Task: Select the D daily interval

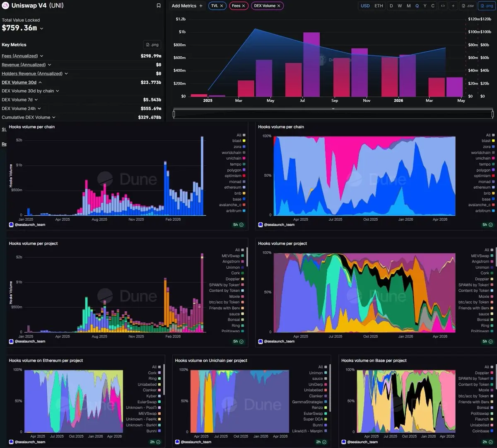Action: coord(391,6)
